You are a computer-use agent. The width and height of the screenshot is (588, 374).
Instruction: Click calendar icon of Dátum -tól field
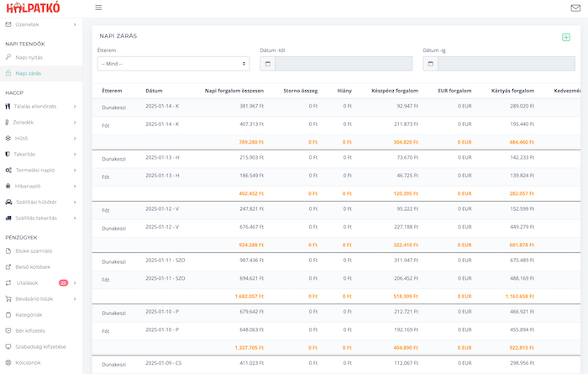click(267, 64)
